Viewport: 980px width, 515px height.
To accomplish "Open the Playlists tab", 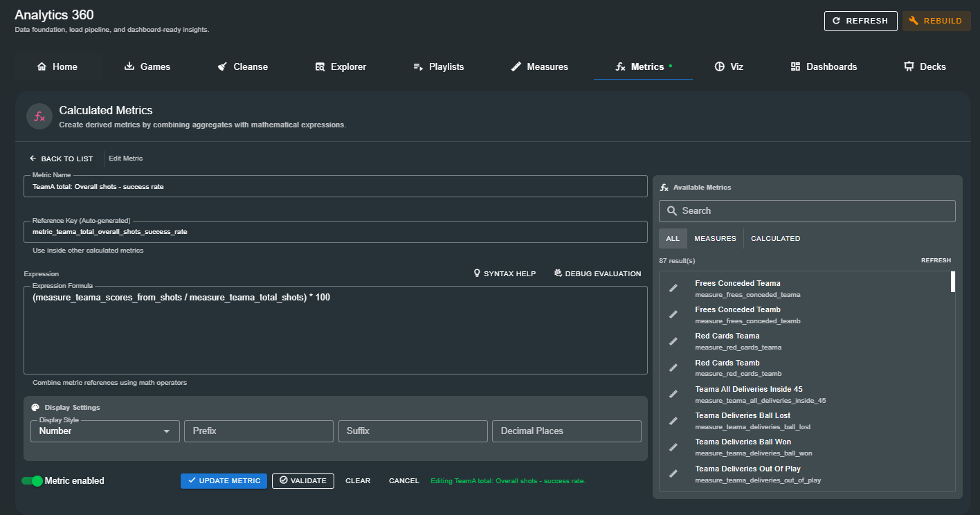I will 439,66.
